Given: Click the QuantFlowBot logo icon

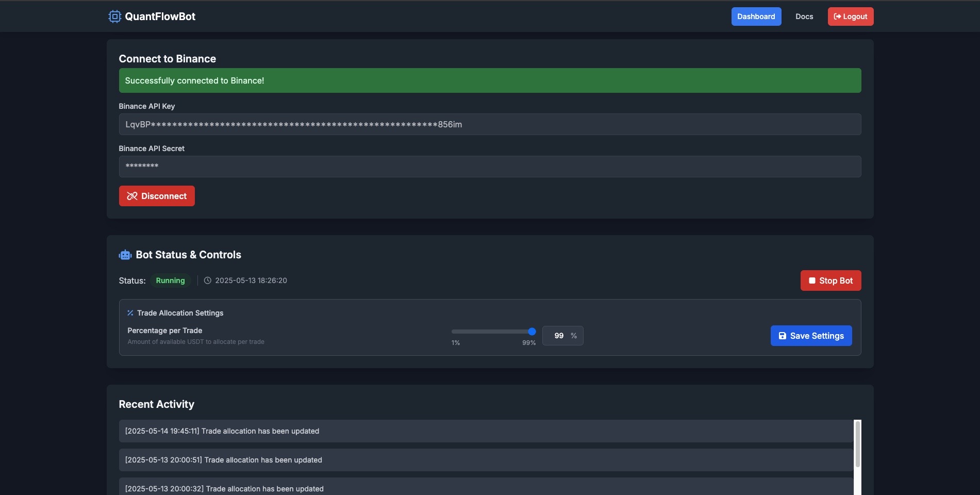Looking at the screenshot, I should [113, 16].
